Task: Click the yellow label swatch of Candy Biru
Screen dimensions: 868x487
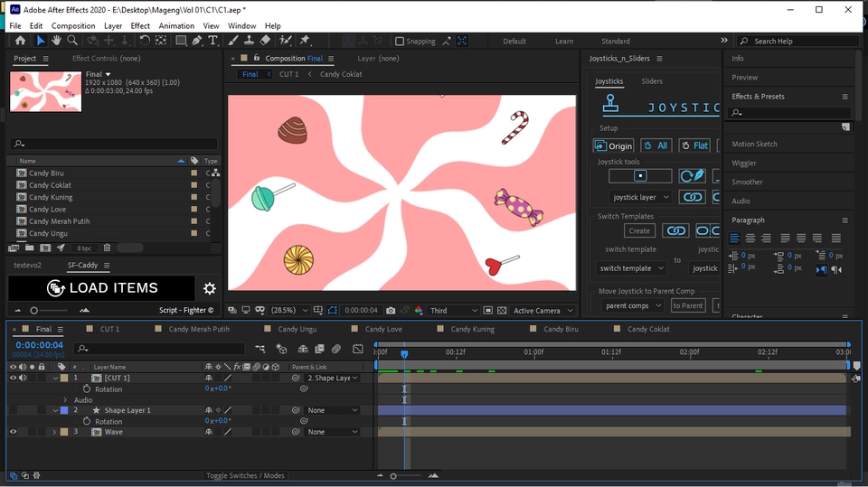Action: (x=193, y=173)
